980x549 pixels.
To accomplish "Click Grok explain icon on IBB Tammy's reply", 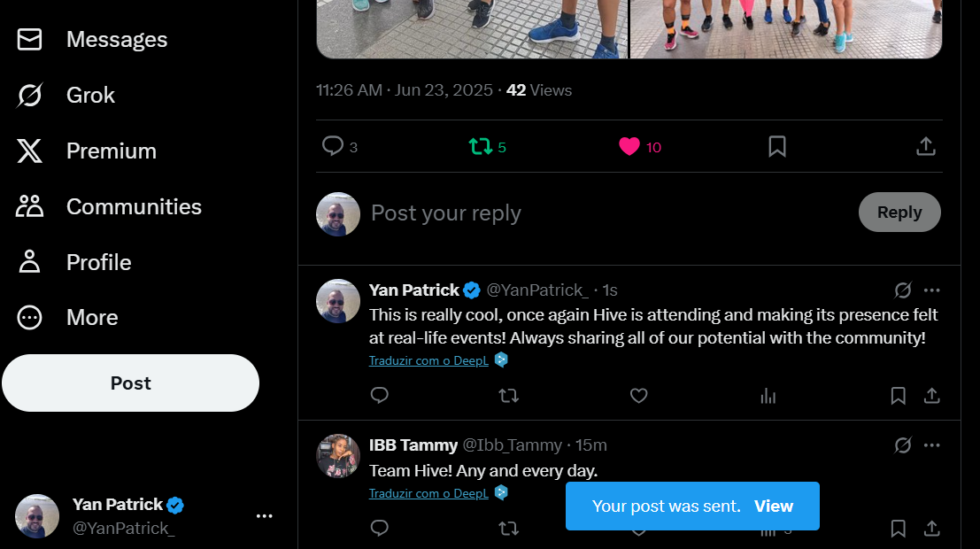I will point(902,445).
